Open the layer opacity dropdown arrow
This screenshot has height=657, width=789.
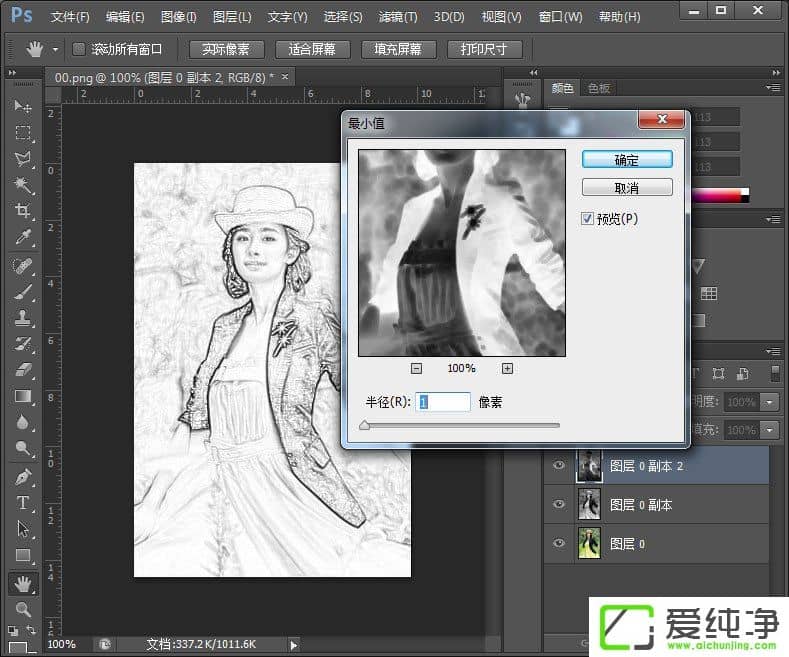(769, 401)
